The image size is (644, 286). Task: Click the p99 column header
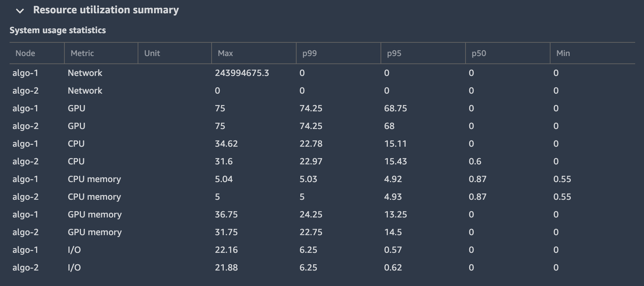point(309,53)
